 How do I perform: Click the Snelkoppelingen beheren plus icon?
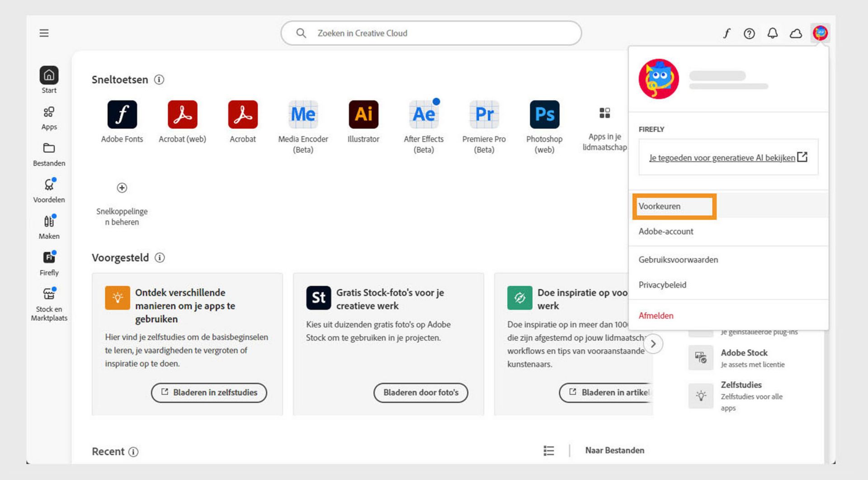[122, 188]
